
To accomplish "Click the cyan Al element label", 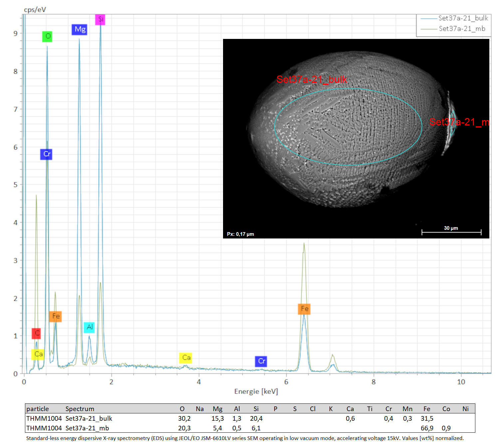I will pyautogui.click(x=89, y=327).
